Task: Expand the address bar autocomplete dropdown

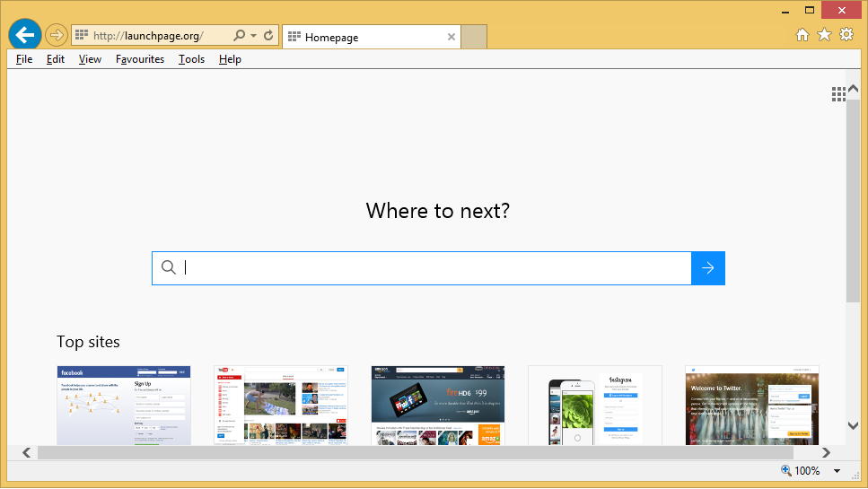Action: click(254, 36)
